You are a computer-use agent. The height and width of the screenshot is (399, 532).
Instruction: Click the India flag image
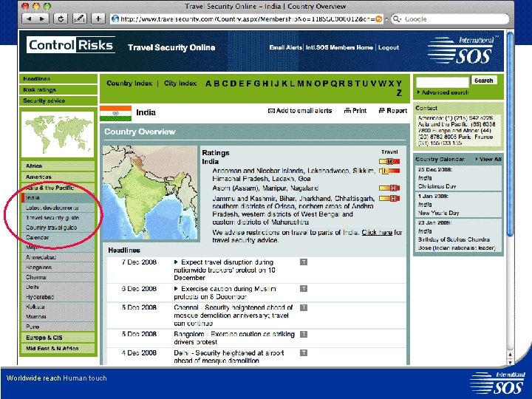116,113
